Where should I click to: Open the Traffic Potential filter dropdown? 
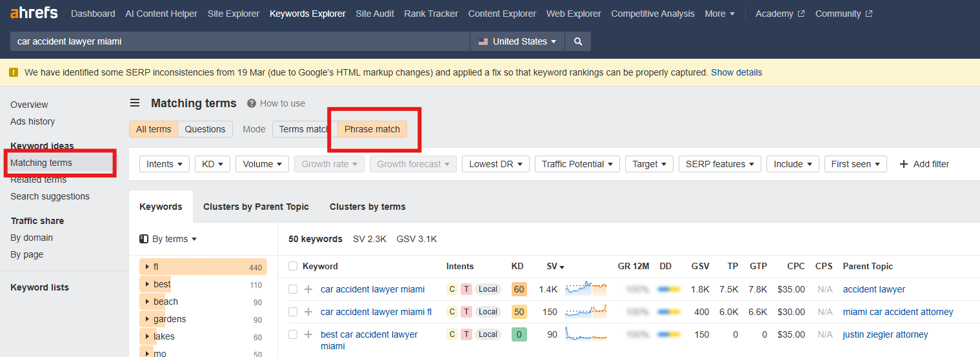pyautogui.click(x=577, y=164)
